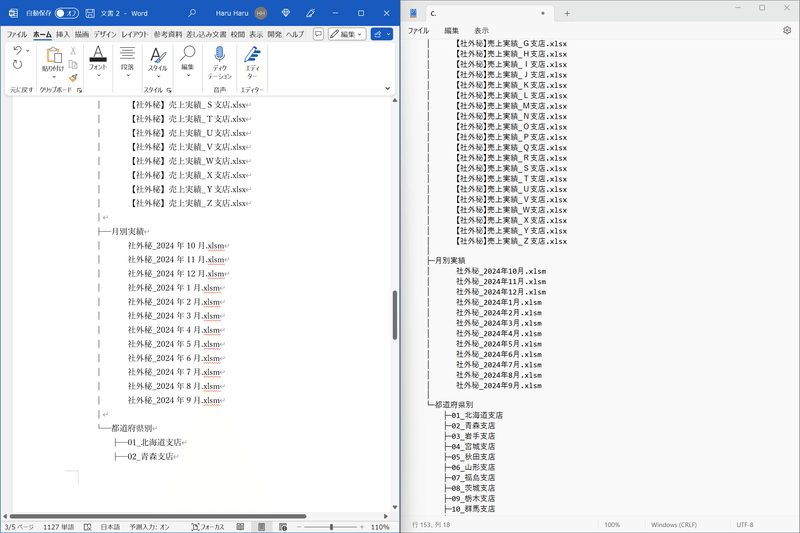Click the Notepad app icon in tab bar

413,13
